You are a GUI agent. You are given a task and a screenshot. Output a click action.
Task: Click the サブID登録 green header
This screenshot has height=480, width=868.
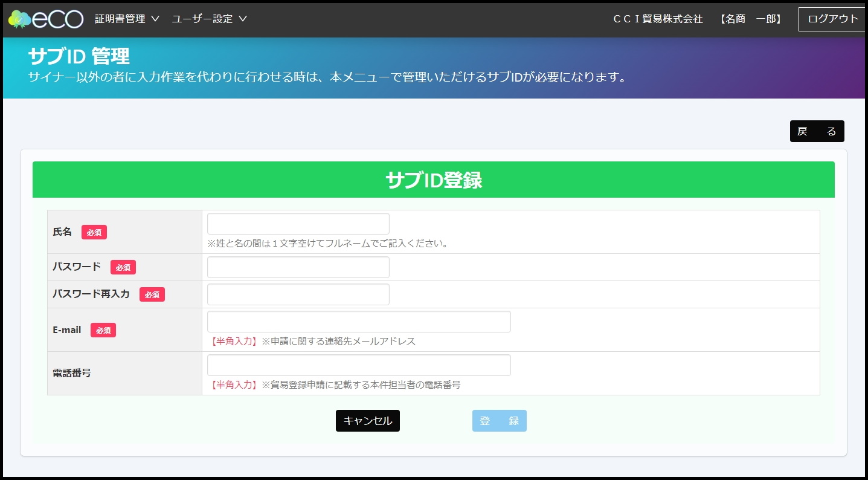[434, 180]
